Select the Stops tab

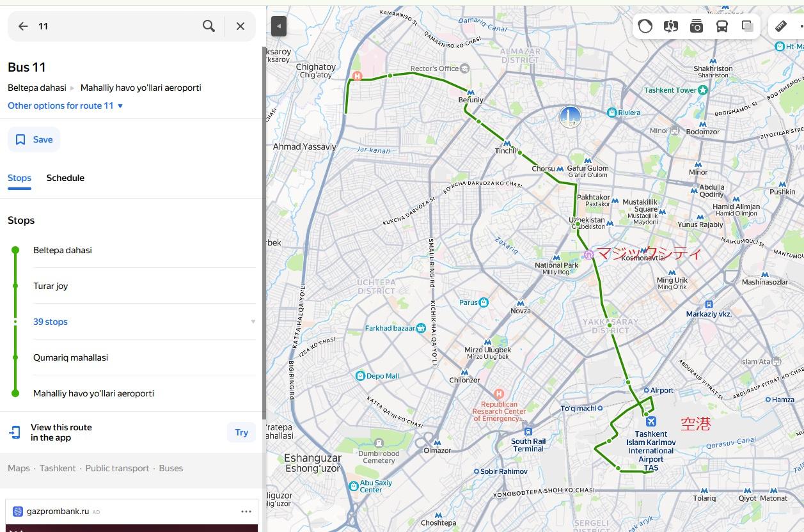coord(19,178)
